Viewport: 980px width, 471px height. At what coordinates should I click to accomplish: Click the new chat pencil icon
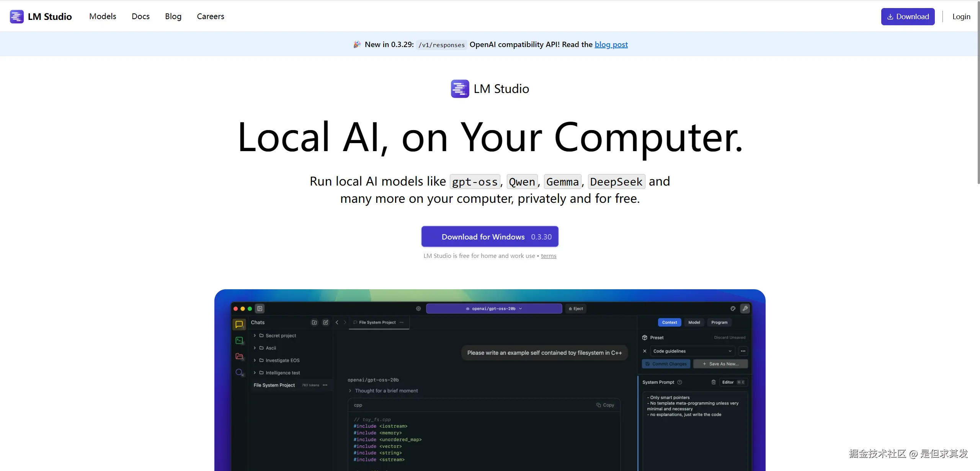coord(325,323)
